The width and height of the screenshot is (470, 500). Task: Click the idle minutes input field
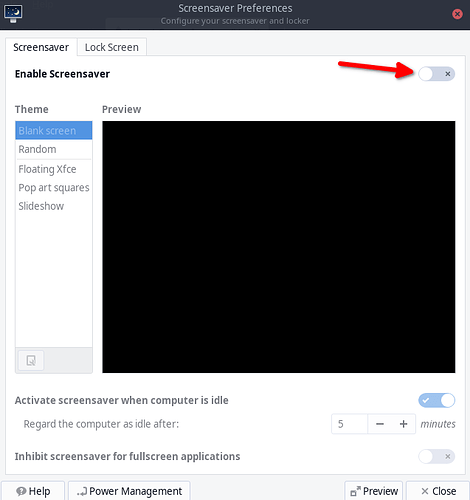[349, 424]
